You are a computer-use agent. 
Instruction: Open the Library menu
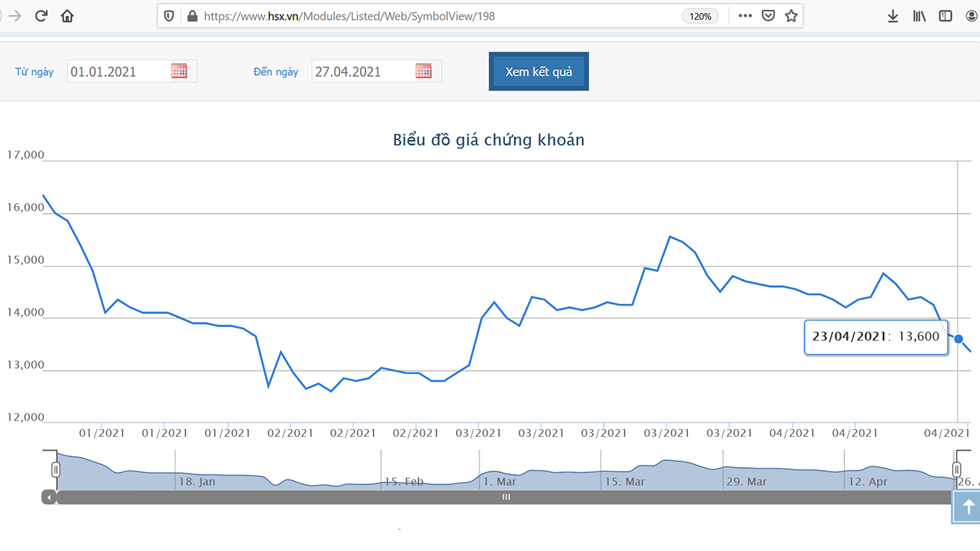pyautogui.click(x=919, y=16)
